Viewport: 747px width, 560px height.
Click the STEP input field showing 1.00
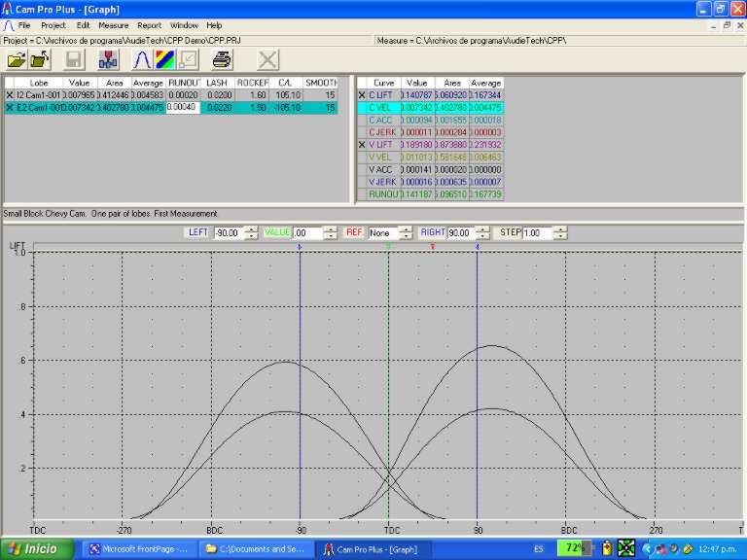coord(539,233)
